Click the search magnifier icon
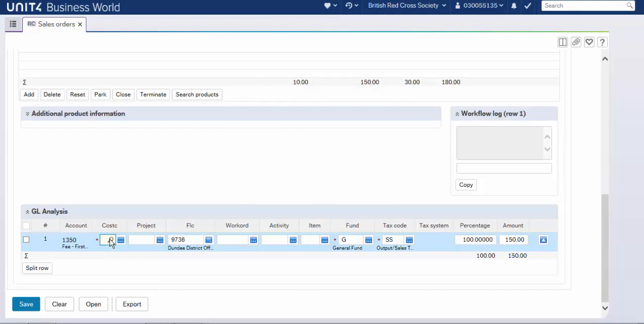 pyautogui.click(x=630, y=6)
